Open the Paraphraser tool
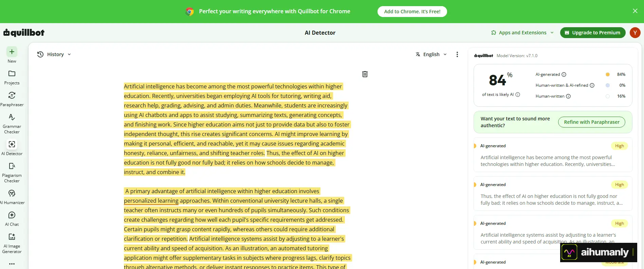 (x=12, y=99)
